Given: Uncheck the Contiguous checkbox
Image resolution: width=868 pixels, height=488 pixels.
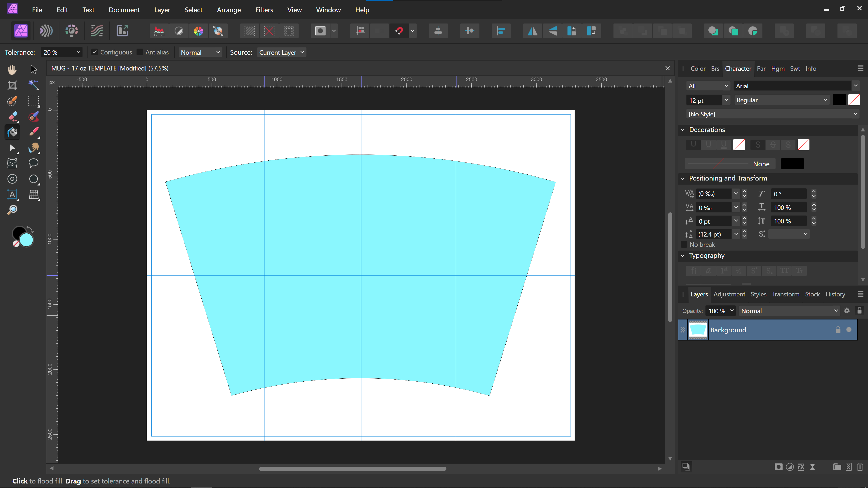Looking at the screenshot, I should pos(95,52).
